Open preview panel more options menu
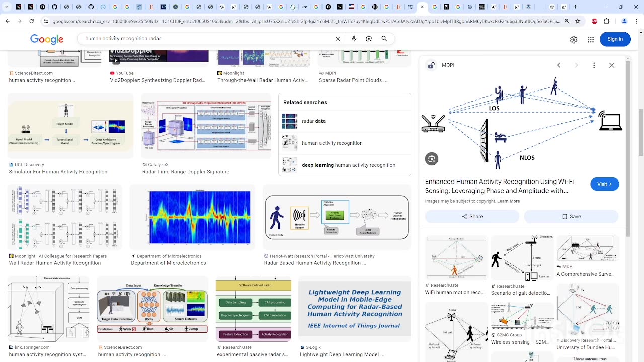 tap(594, 65)
